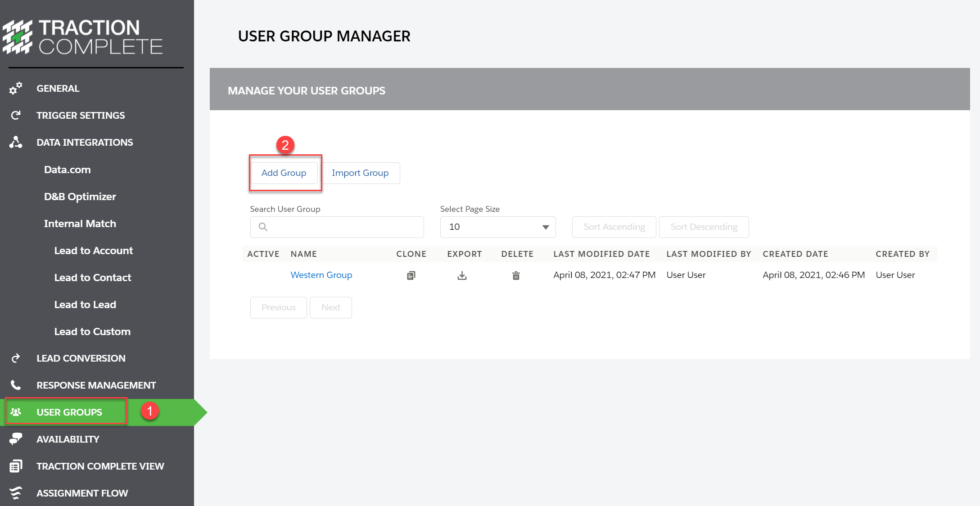Delete the Western Group
The width and height of the screenshot is (980, 506).
coord(516,275)
